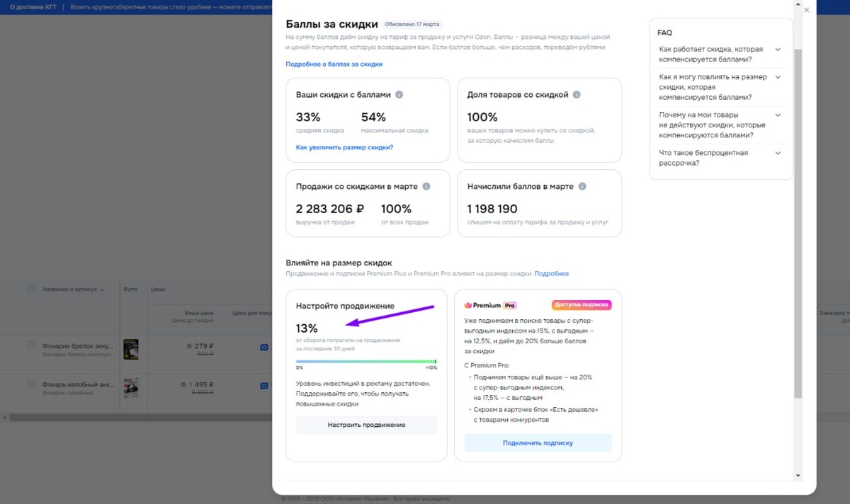Click the FAQ panel heading
Screen dimensions: 850x504
[x=664, y=33]
